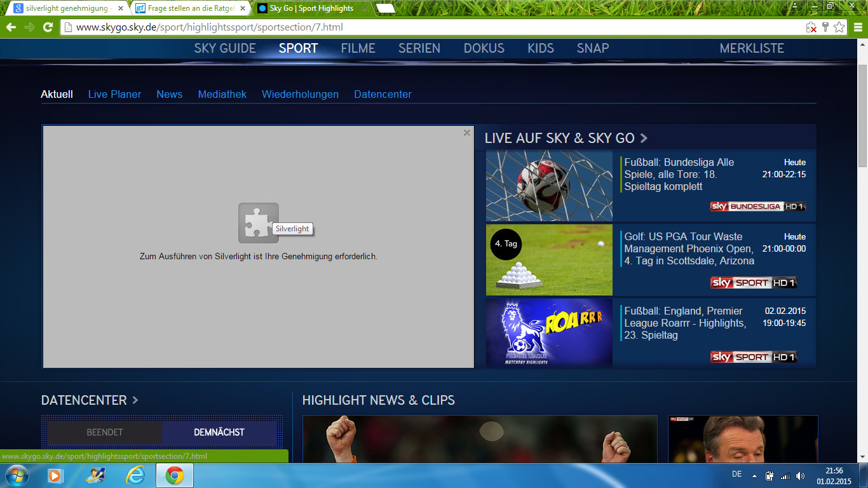Viewport: 868px width, 488px height.
Task: Open Fußball Bundesliga Alle Spiele listing
Action: click(679, 174)
